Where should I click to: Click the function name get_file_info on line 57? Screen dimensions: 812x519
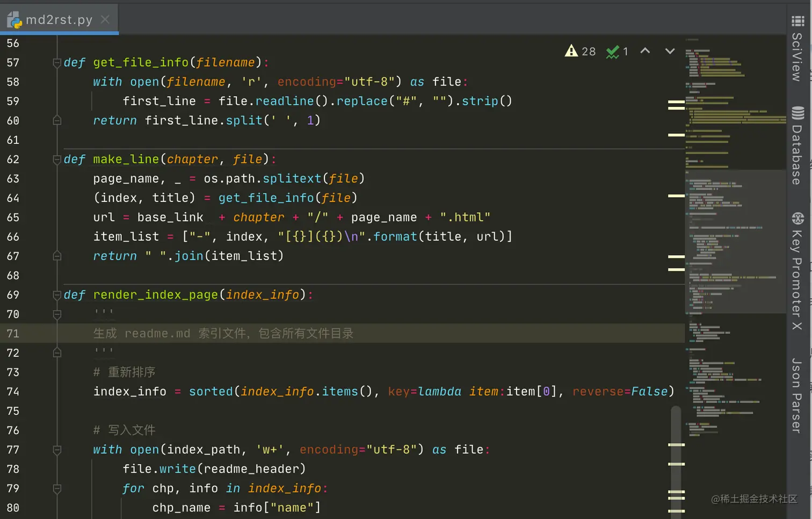(x=141, y=63)
